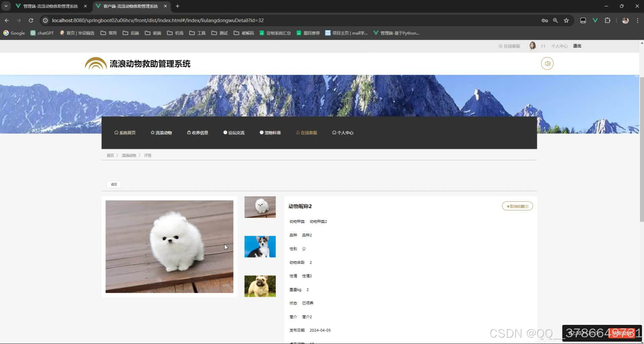Click 动物昵称2 title text
This screenshot has height=344, width=644.
[300, 206]
